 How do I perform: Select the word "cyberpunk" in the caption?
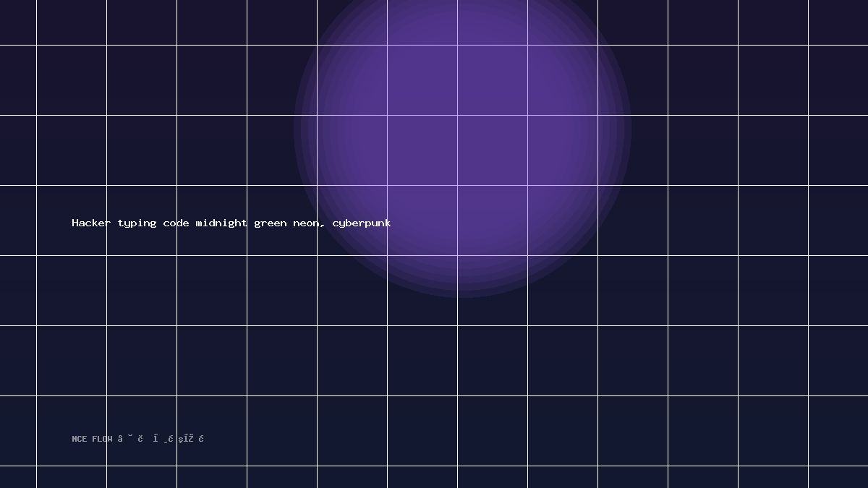pyautogui.click(x=362, y=223)
